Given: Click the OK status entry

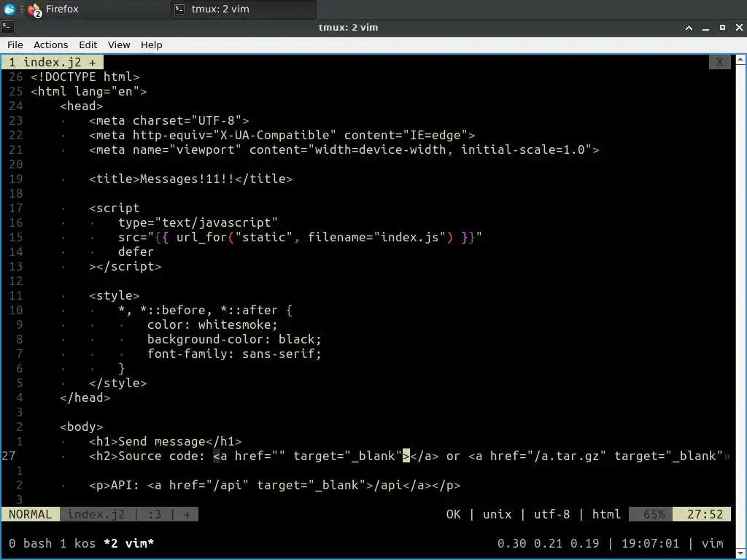Looking at the screenshot, I should (x=453, y=514).
